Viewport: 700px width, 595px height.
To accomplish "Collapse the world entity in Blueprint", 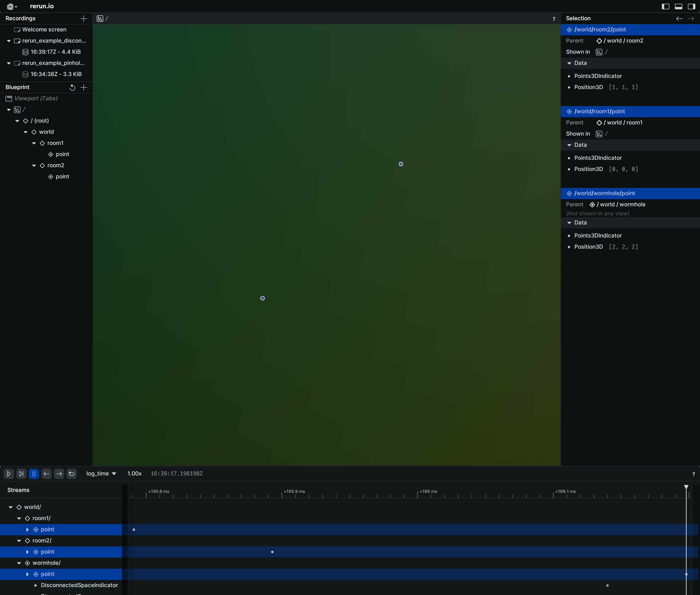I will 26,132.
